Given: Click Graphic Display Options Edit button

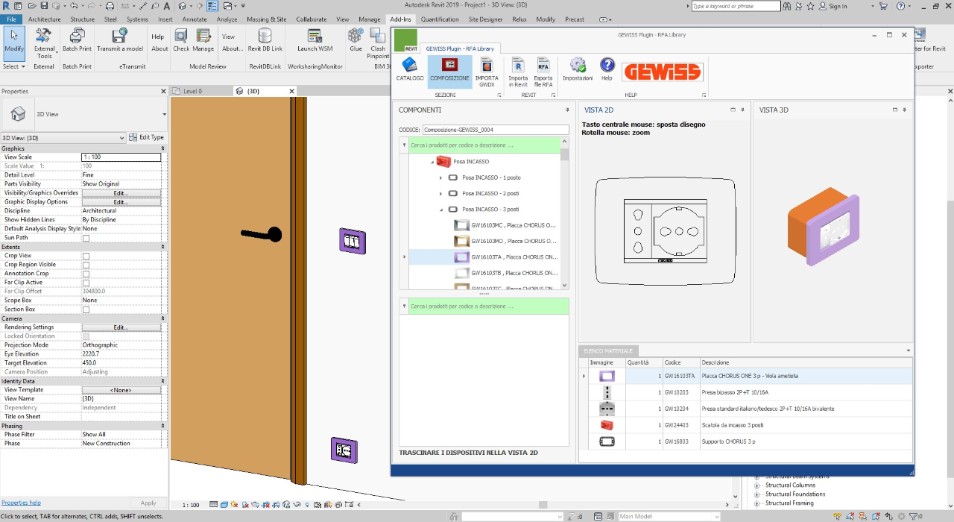Looking at the screenshot, I should pos(121,202).
